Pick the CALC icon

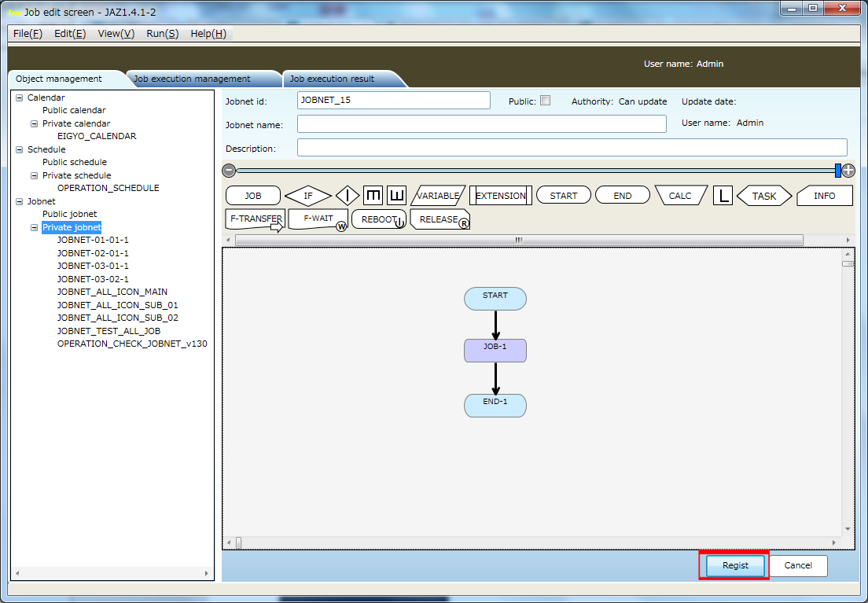[x=680, y=196]
